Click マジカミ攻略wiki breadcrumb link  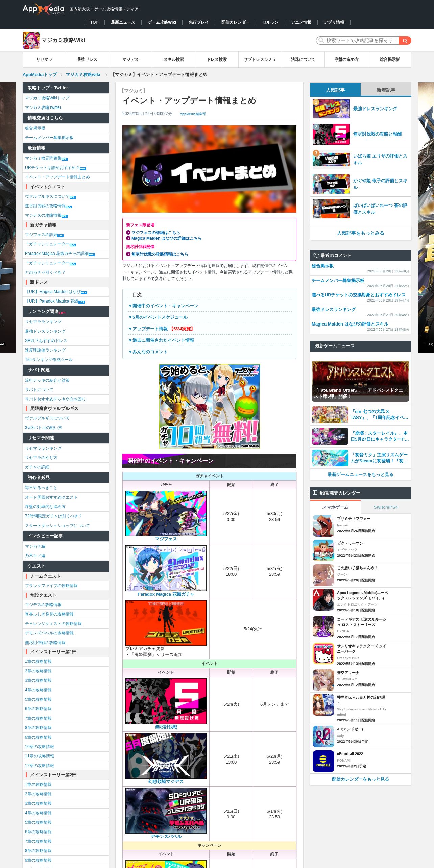[83, 75]
